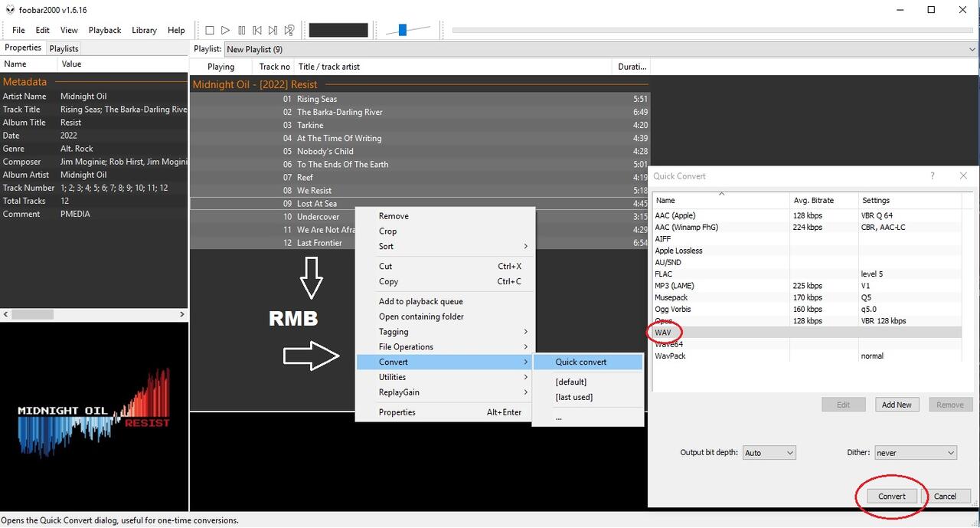This screenshot has width=980, height=528.
Task: Click Cancel in the Quick Convert dialog
Action: (945, 496)
